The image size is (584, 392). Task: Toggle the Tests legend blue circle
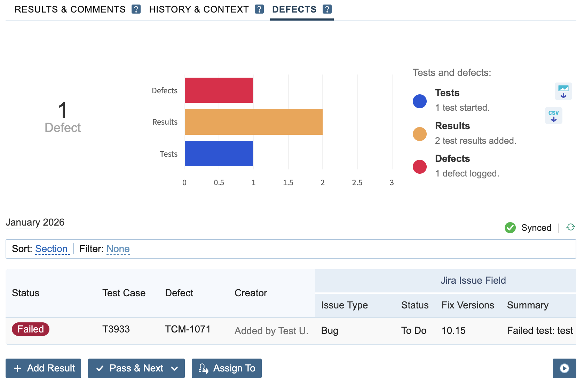pyautogui.click(x=420, y=101)
